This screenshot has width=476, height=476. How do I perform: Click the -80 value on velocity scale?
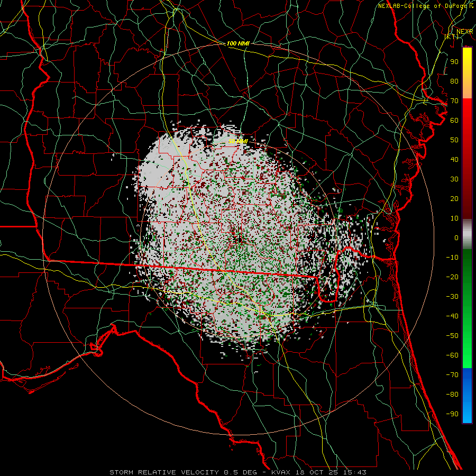(x=452, y=395)
